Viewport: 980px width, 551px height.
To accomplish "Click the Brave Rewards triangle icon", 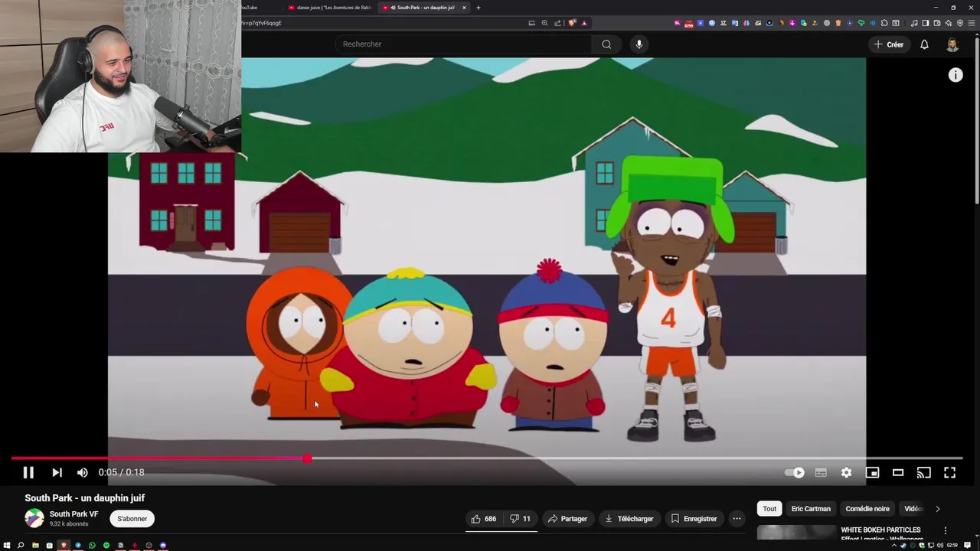I will 584,23.
